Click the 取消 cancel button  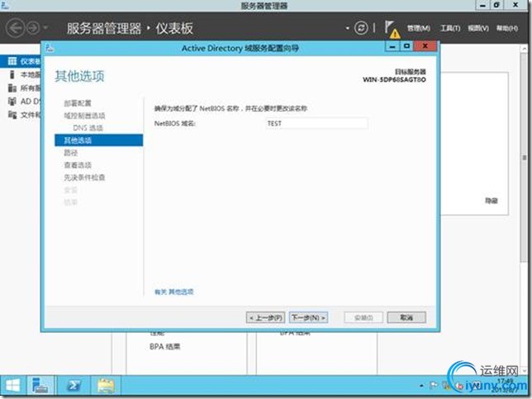tap(406, 317)
